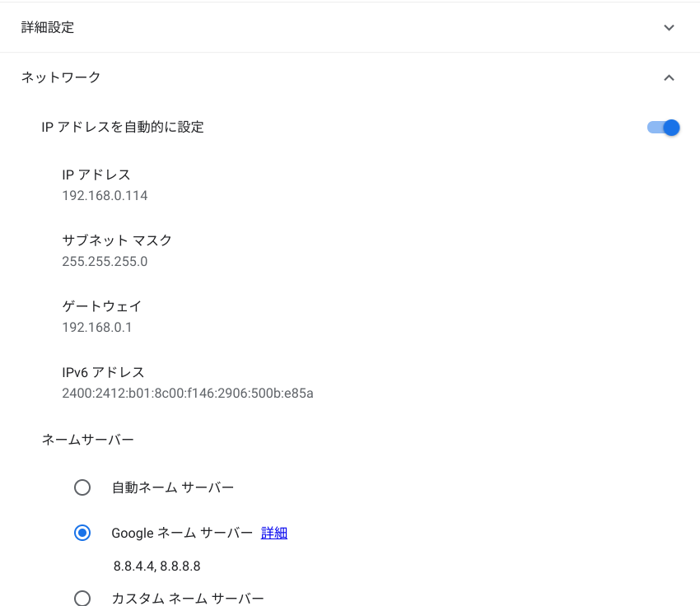The width and height of the screenshot is (700, 606).
Task: Click the 自動ネーム サーバー label
Action: pyautogui.click(x=173, y=487)
